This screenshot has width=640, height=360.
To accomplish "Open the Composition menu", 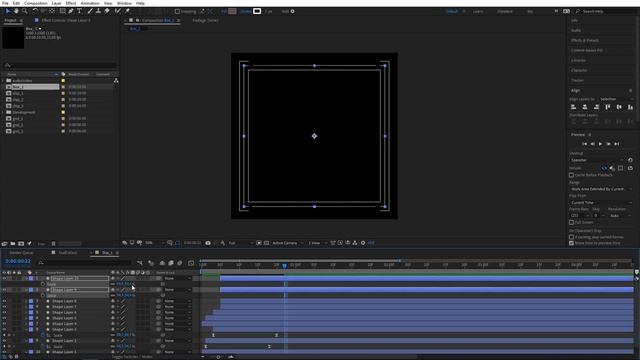I will coord(36,3).
